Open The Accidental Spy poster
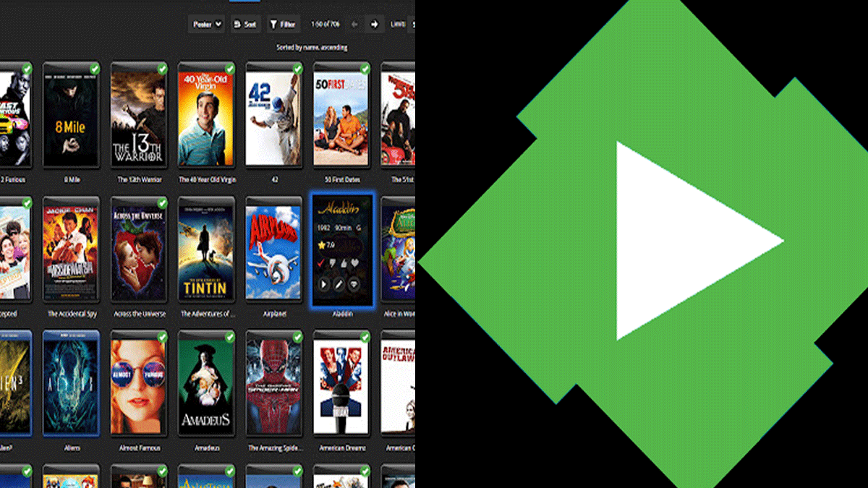 71,250
